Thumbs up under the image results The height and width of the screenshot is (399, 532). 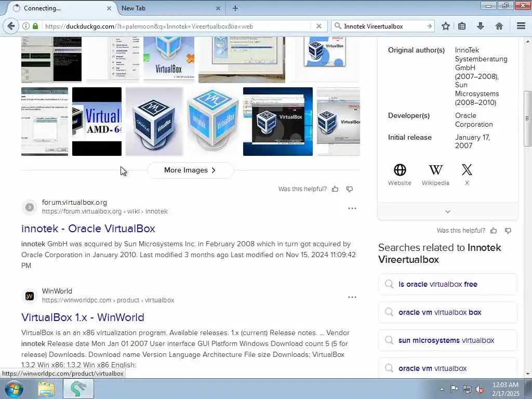pyautogui.click(x=335, y=189)
